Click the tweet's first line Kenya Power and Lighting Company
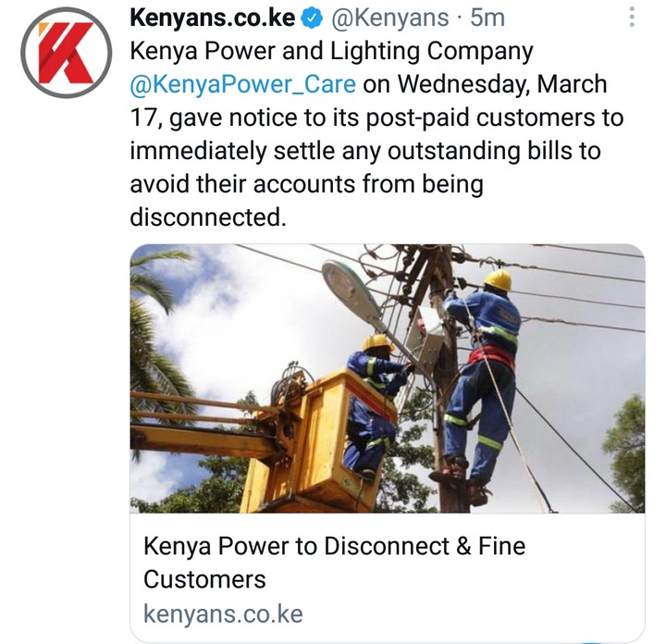Image resolution: width=666 pixels, height=644 pixels. (331, 52)
